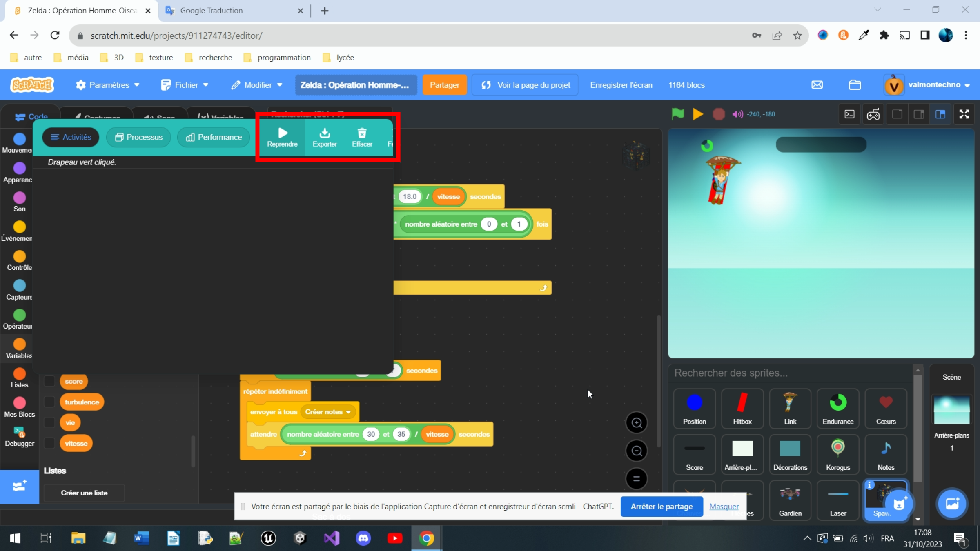980x551 pixels.
Task: Open the Créer notes dropdown in the block
Action: tap(329, 412)
